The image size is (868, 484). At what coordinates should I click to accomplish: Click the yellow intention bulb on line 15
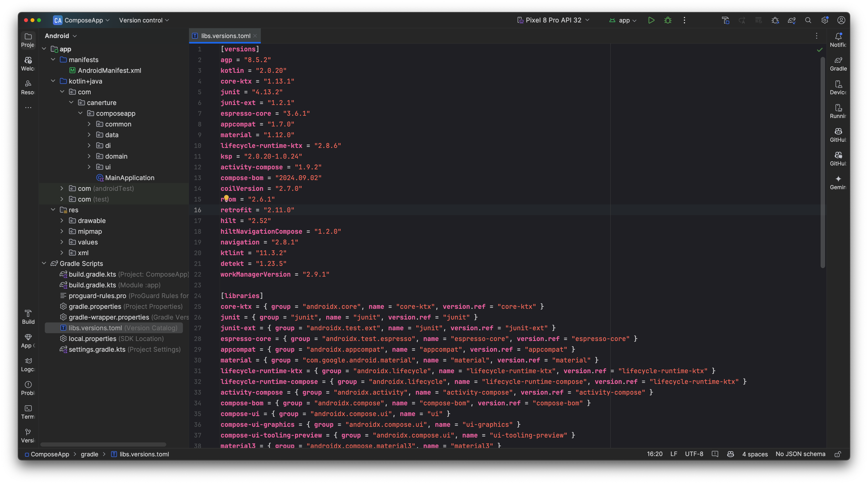pyautogui.click(x=226, y=198)
